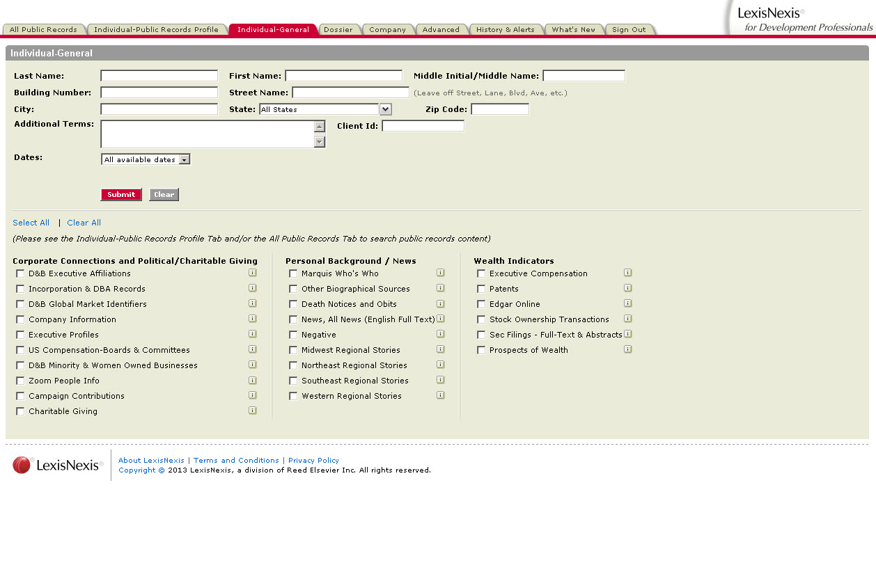Open info icon for D&B Global Market Identifiers
876x588 pixels.
pyautogui.click(x=252, y=303)
